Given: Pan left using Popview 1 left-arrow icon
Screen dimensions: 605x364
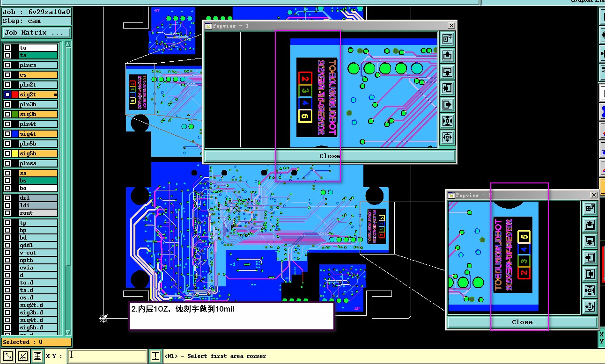Looking at the screenshot, I should (447, 88).
